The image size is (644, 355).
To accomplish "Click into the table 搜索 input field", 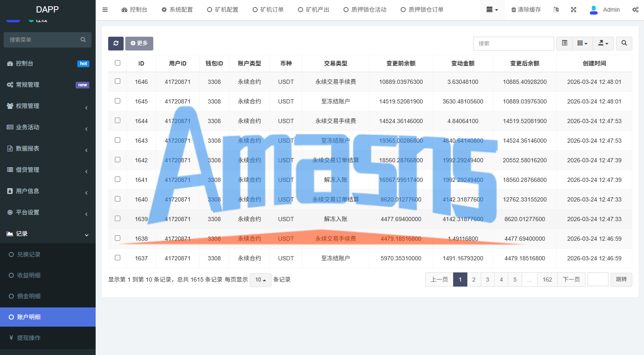I will 513,43.
